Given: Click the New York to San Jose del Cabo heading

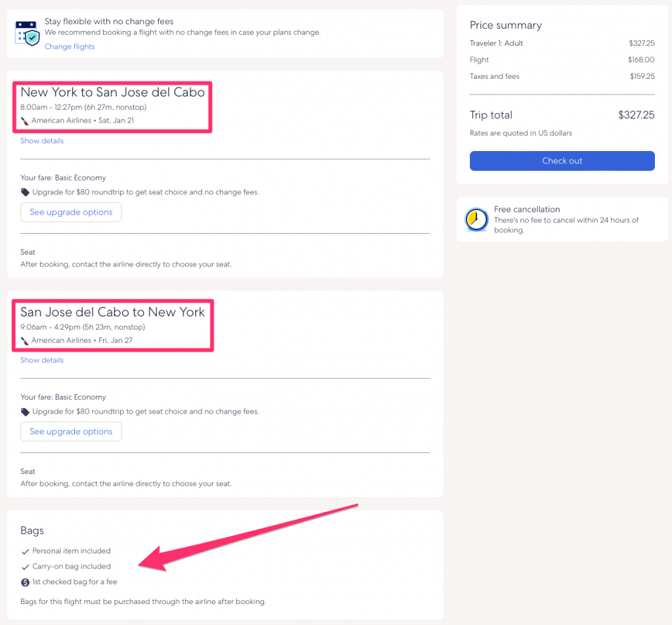Looking at the screenshot, I should click(x=112, y=93).
